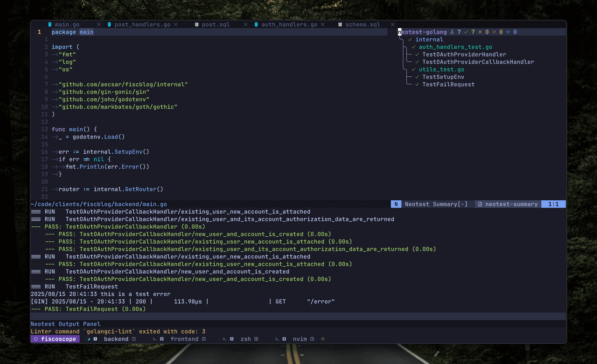Click the pass checkmark beside internal
This screenshot has width=597, height=364.
(x=410, y=39)
